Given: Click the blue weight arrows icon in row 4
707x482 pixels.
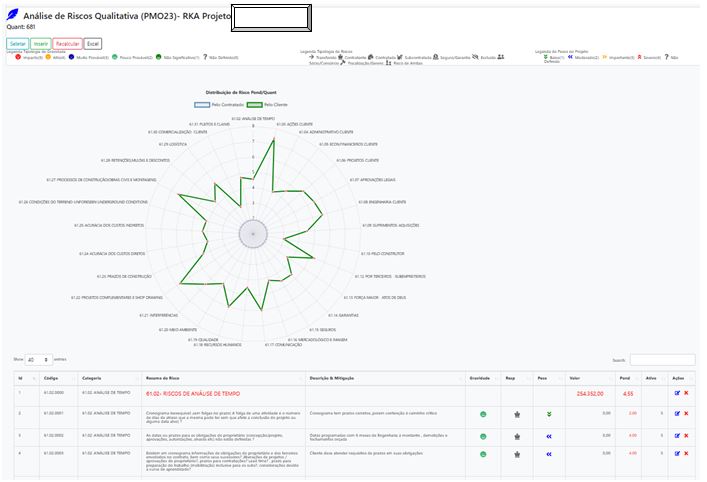Looking at the screenshot, I should pyautogui.click(x=548, y=455).
